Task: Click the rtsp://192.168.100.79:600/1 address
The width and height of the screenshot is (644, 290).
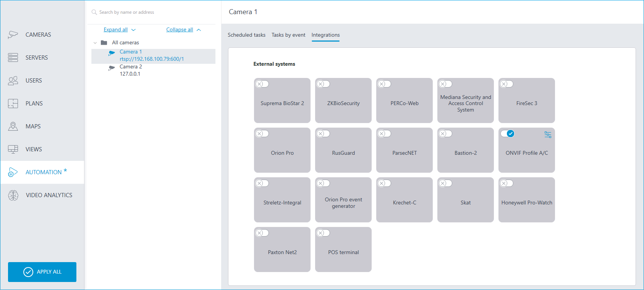Action: tap(152, 59)
